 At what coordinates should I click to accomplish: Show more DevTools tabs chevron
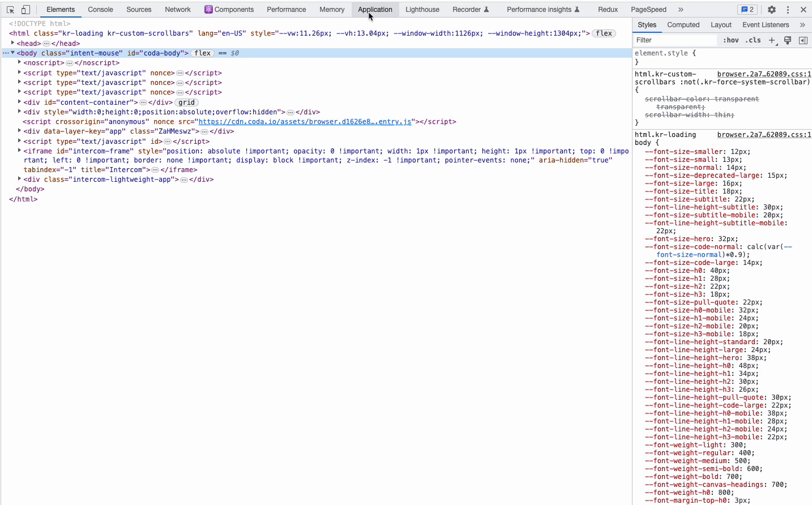(681, 10)
